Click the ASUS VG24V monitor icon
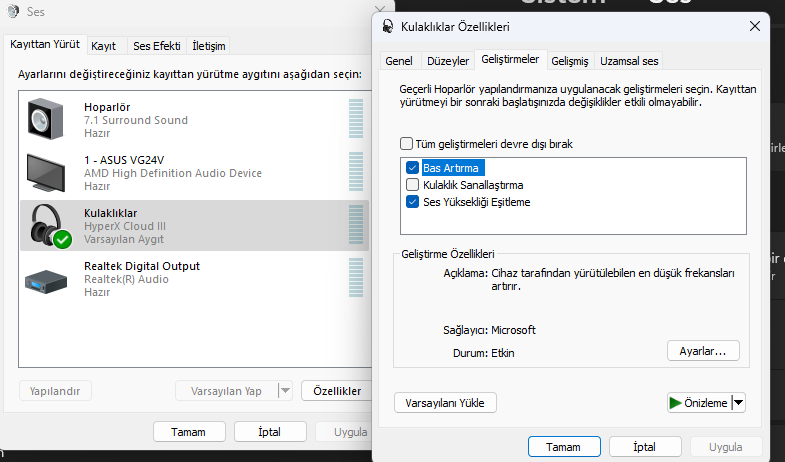 pos(47,172)
